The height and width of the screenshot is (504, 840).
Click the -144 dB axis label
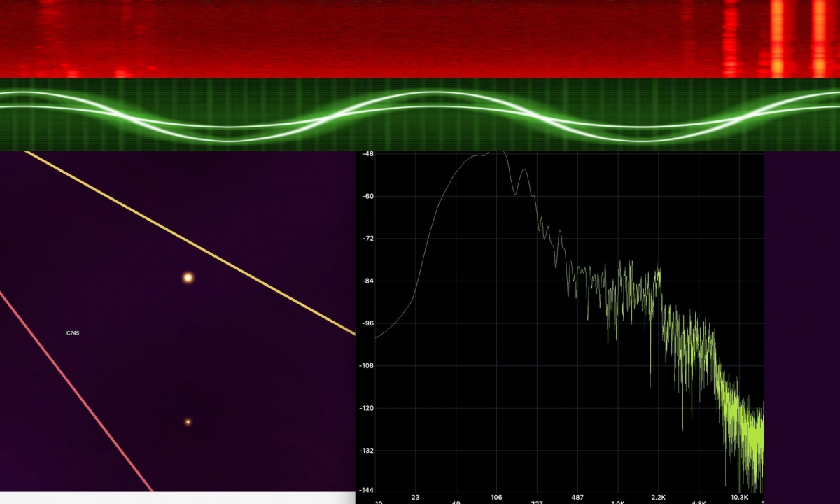coord(367,490)
